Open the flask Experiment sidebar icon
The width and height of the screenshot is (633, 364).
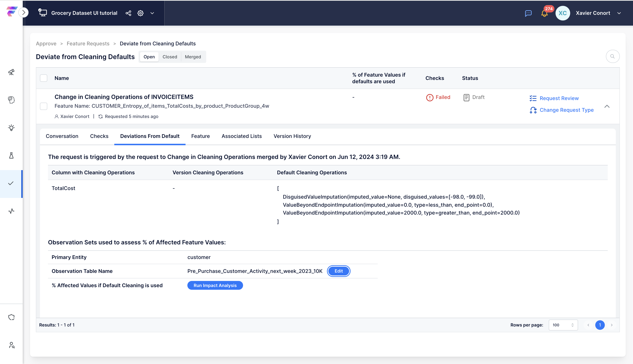11,155
